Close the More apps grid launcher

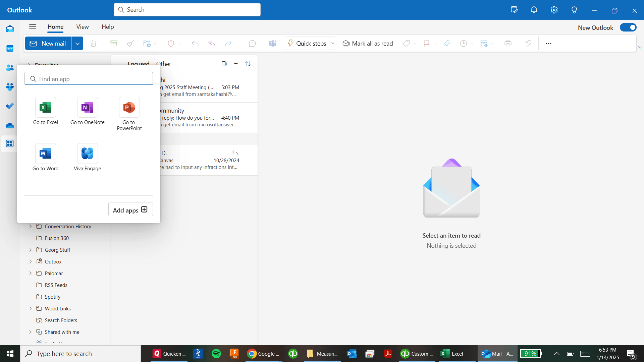tap(10, 143)
